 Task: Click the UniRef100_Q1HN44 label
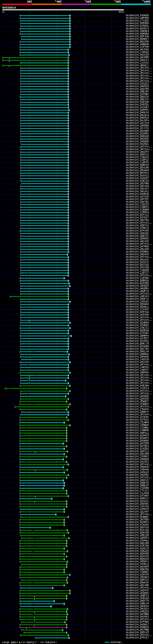(x=137, y=322)
